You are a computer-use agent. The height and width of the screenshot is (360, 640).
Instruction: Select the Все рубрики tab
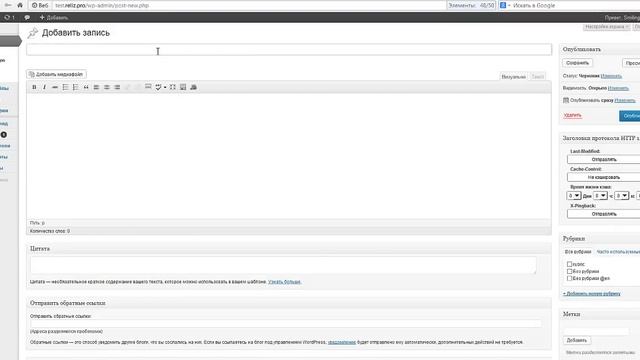coord(578,252)
